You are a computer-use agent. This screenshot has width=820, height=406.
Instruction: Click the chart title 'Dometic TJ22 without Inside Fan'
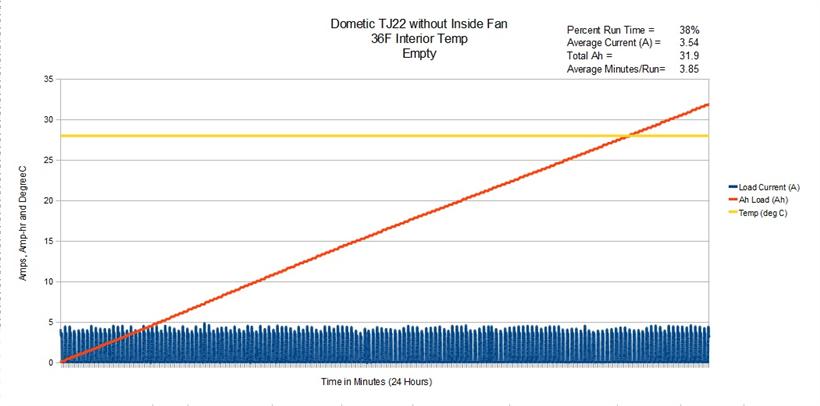(418, 24)
